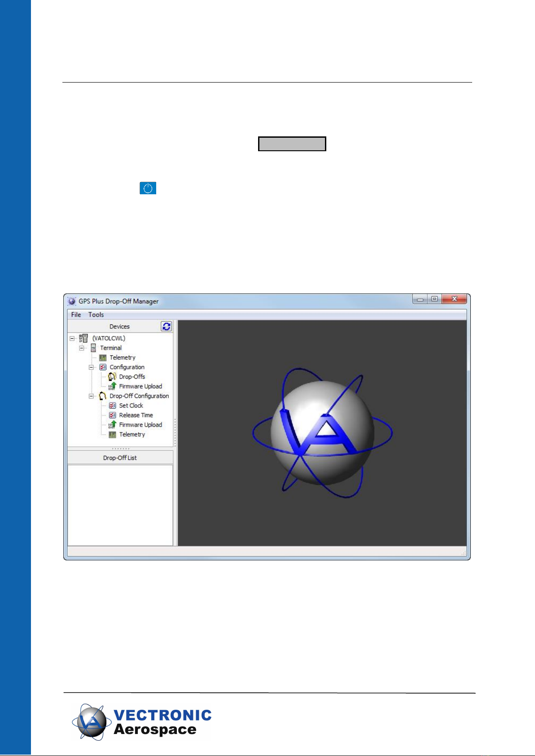Select the Configuration checklist icon

point(103,367)
